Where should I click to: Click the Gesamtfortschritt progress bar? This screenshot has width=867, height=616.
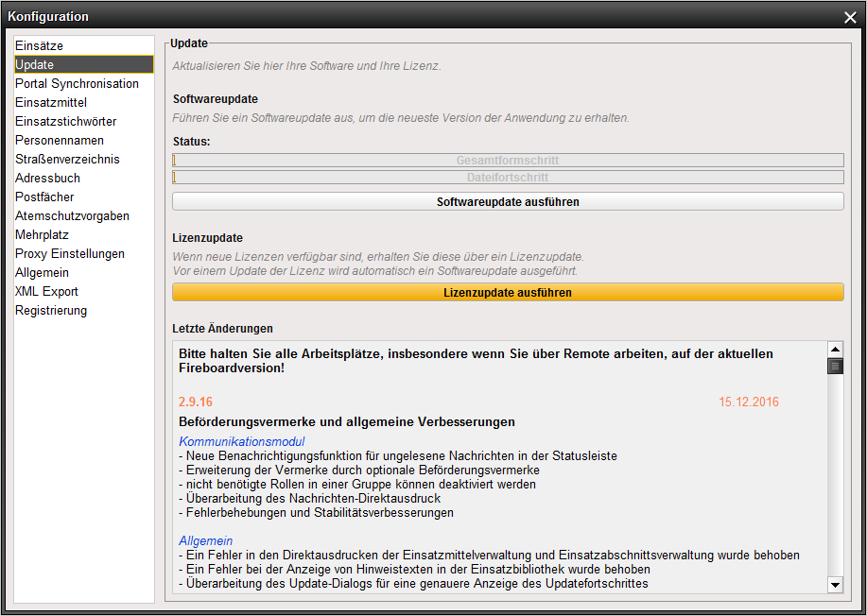click(508, 161)
